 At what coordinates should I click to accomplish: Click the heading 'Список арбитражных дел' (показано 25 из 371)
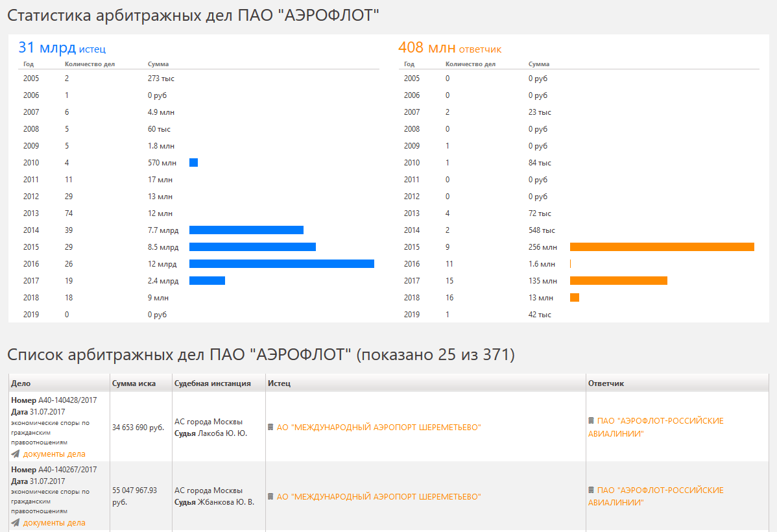(261, 355)
